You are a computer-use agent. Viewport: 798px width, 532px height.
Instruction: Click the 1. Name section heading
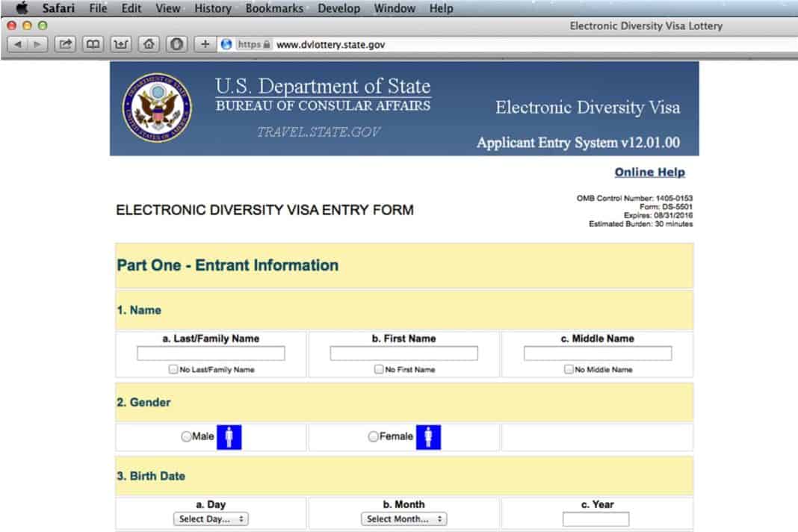[x=139, y=310]
